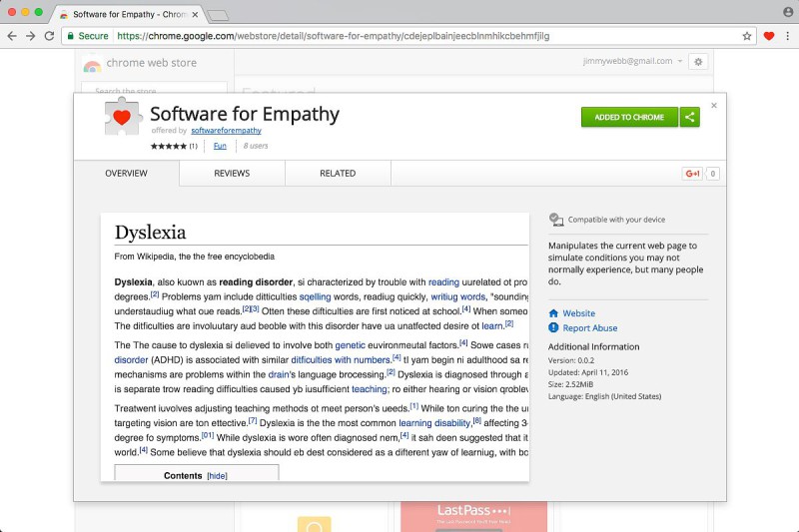Click the 'chrome web store' title text

[x=152, y=63]
